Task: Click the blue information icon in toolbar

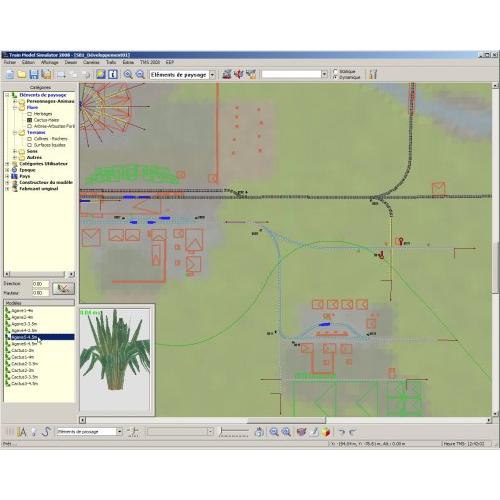Action: tap(113, 74)
